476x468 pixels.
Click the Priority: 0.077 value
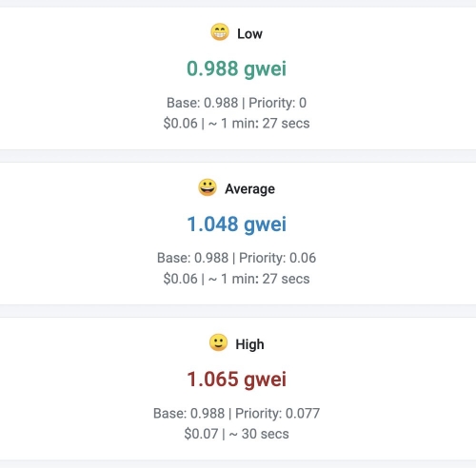[278, 413]
